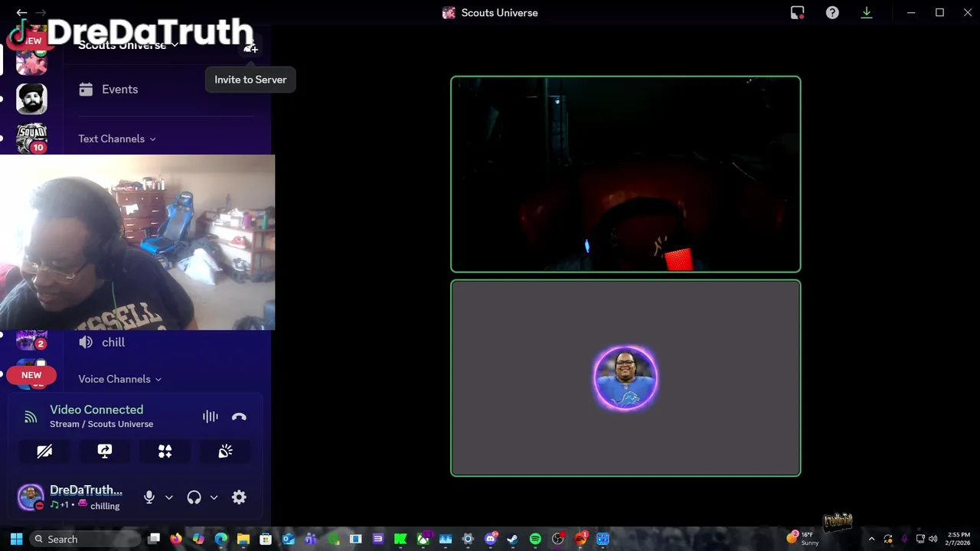This screenshot has height=551, width=980.
Task: Open output device options chevron
Action: pos(214,497)
